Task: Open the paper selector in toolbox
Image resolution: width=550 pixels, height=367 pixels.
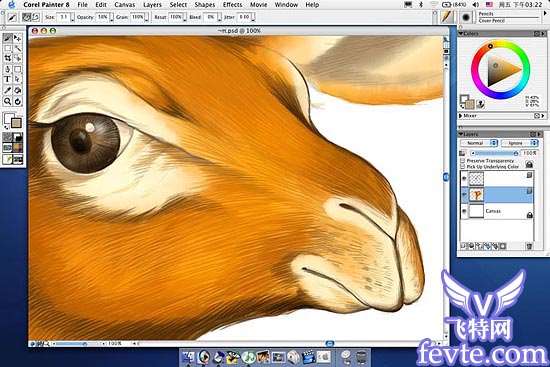Action: 7,136
